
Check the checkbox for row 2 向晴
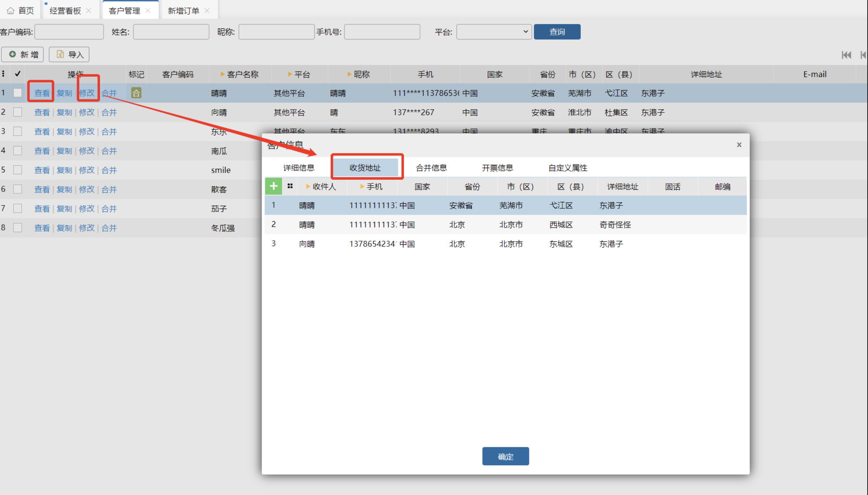point(17,112)
